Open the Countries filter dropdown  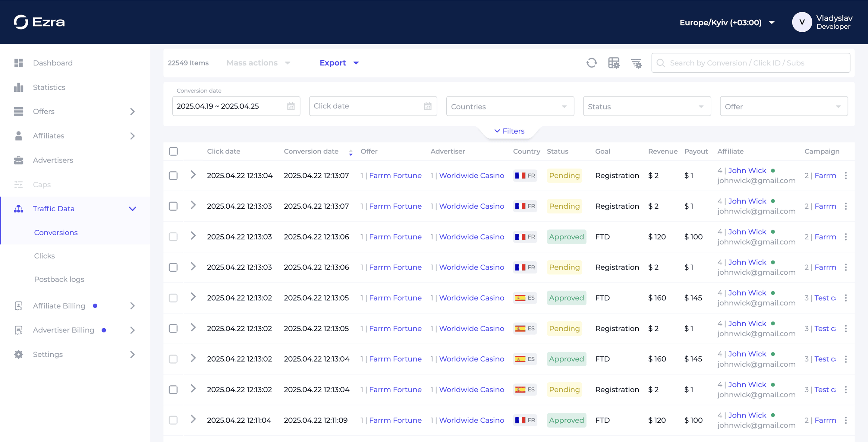510,106
